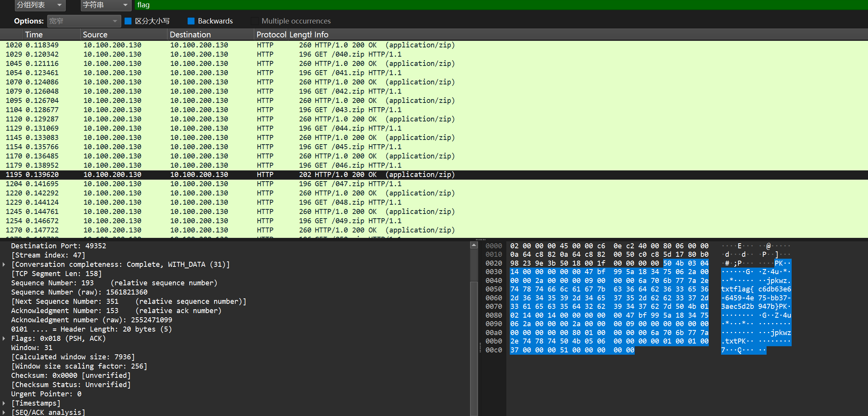
Task: Expand the [Timestamps] tree item
Action: point(4,403)
